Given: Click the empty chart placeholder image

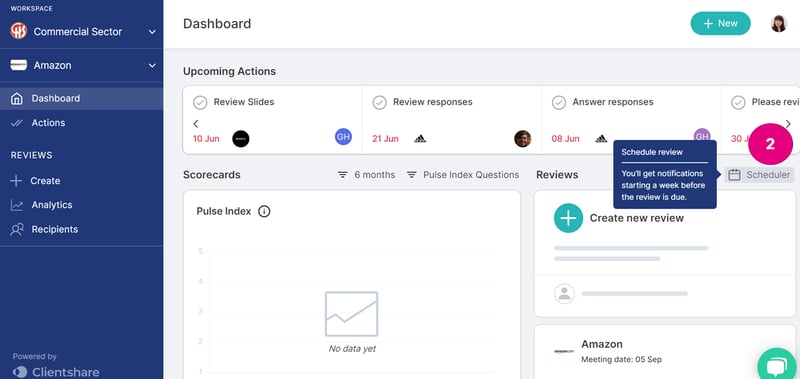Looking at the screenshot, I should 352,314.
